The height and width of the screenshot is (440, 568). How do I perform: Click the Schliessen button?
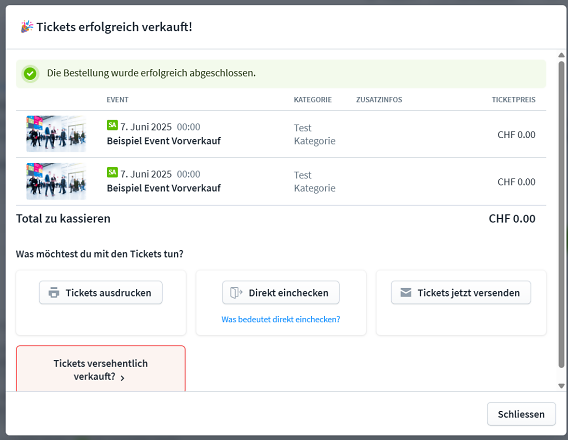(521, 414)
